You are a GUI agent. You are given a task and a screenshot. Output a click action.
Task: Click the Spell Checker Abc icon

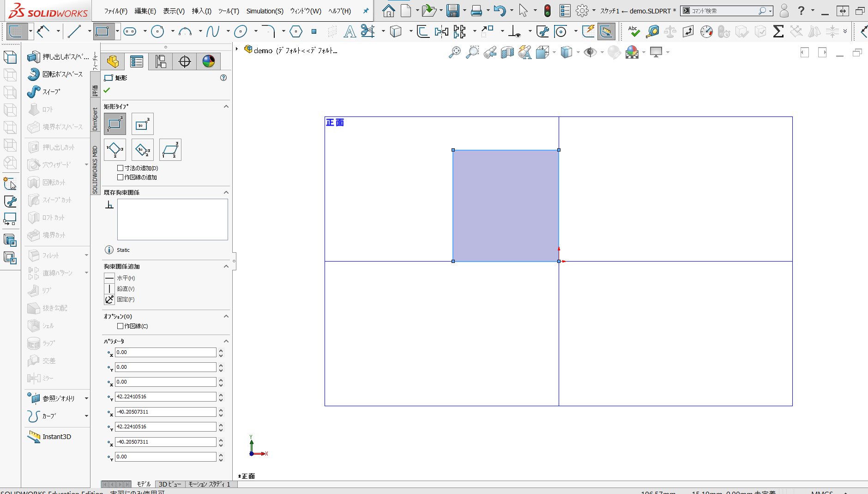pyautogui.click(x=633, y=31)
